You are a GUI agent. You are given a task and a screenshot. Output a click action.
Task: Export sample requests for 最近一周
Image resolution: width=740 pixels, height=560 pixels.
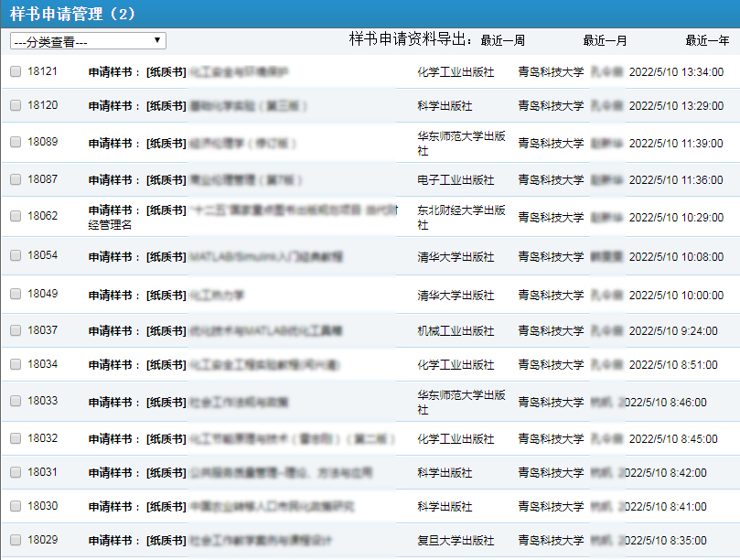coord(502,40)
